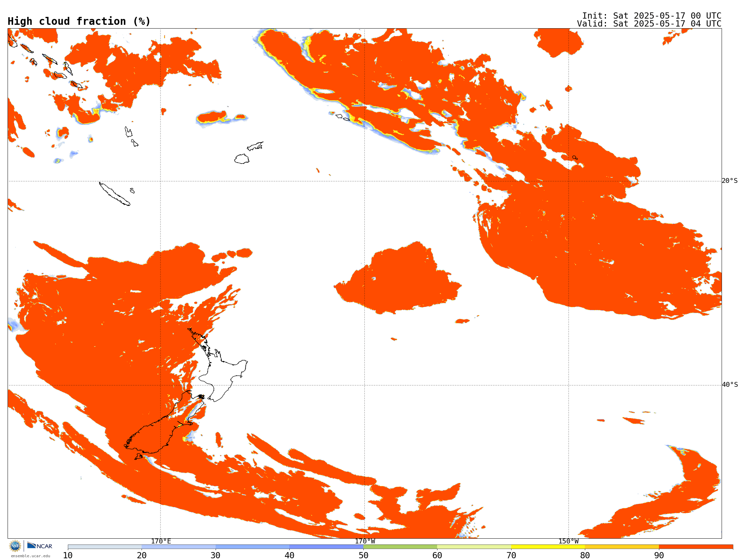Click the colorbar tick label 80
744x560 pixels.
coord(585,555)
